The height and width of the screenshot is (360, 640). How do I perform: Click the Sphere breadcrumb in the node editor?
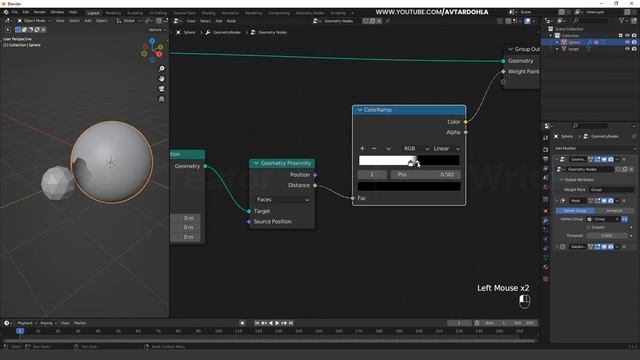coord(186,32)
